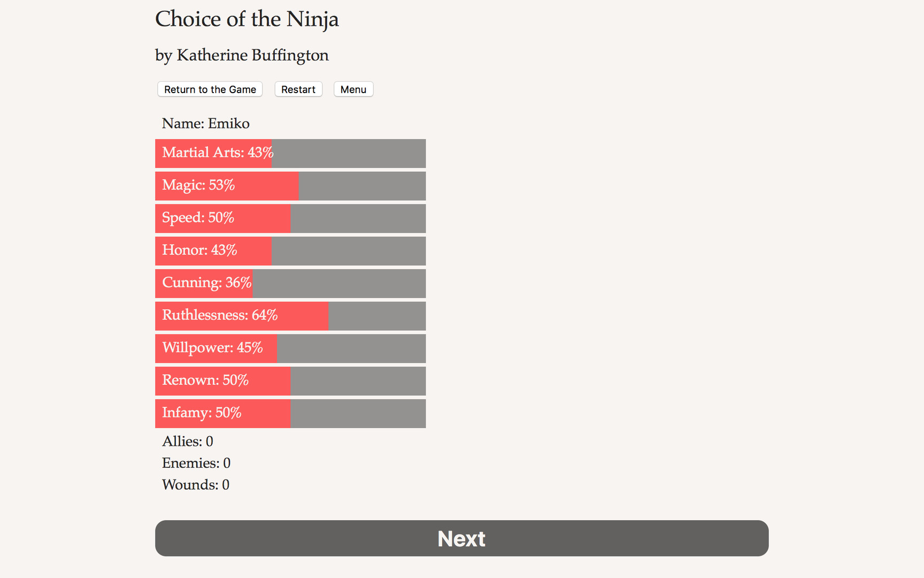
Task: Select the Speed progress bar
Action: point(290,218)
